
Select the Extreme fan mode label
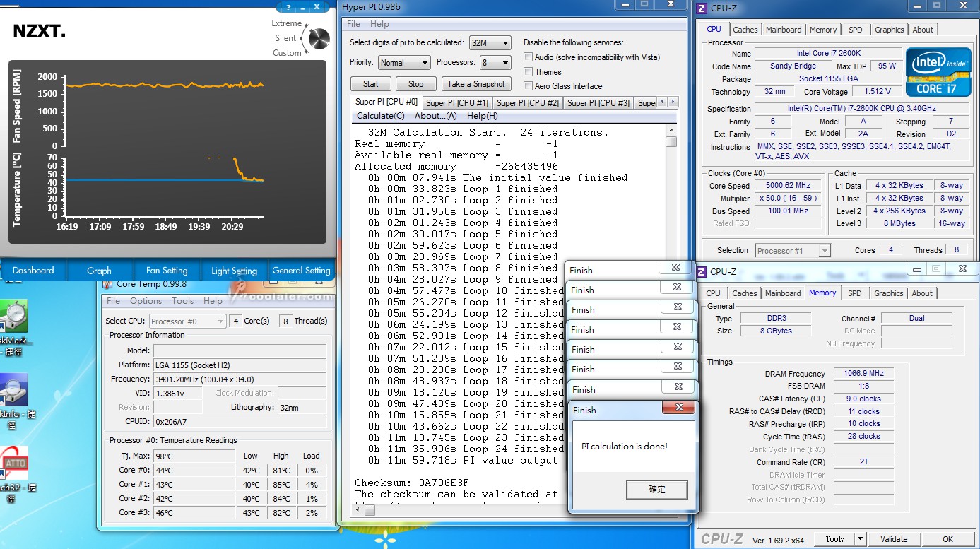287,23
